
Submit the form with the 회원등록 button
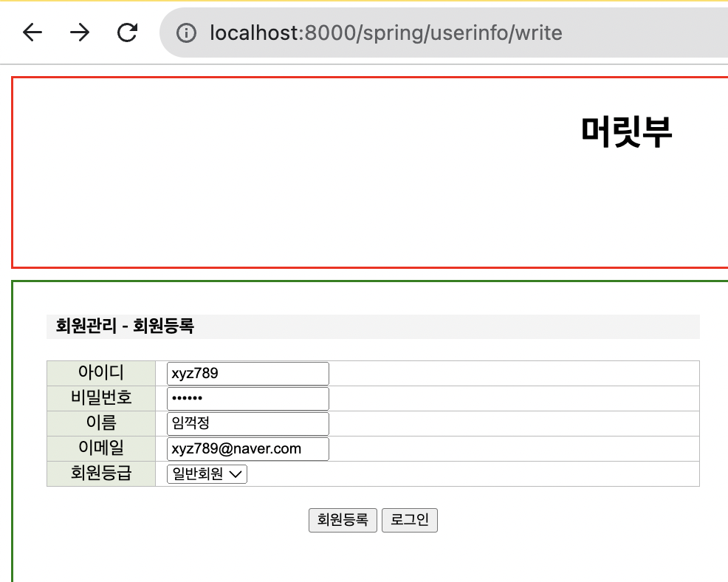[343, 520]
